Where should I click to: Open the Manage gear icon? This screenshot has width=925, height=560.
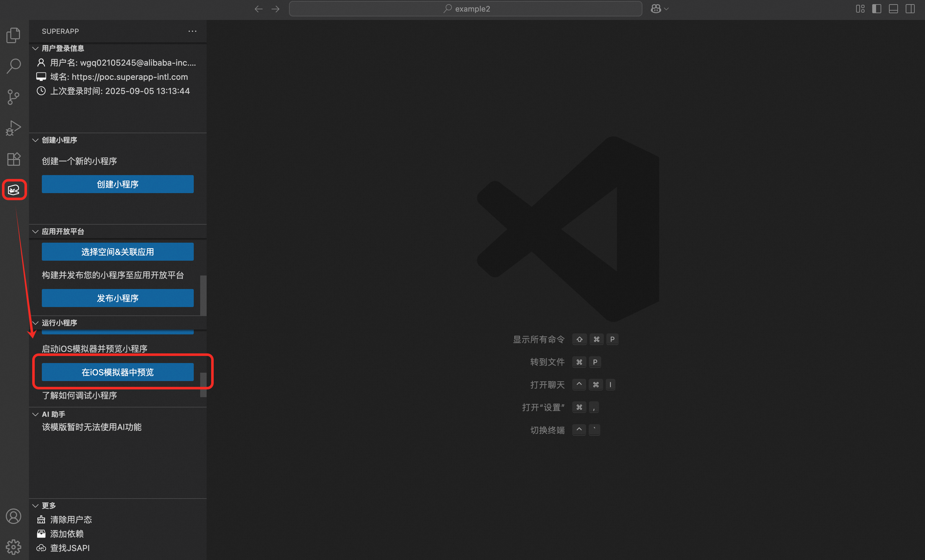[14, 547]
